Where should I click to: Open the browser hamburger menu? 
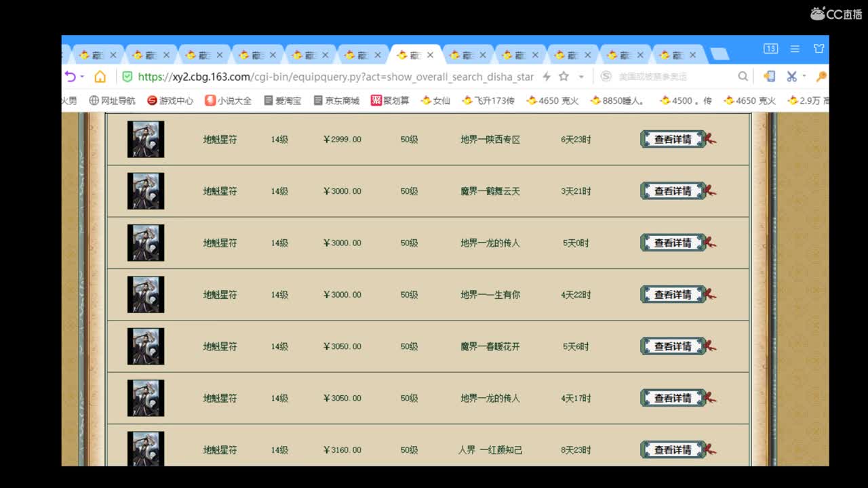(x=795, y=49)
